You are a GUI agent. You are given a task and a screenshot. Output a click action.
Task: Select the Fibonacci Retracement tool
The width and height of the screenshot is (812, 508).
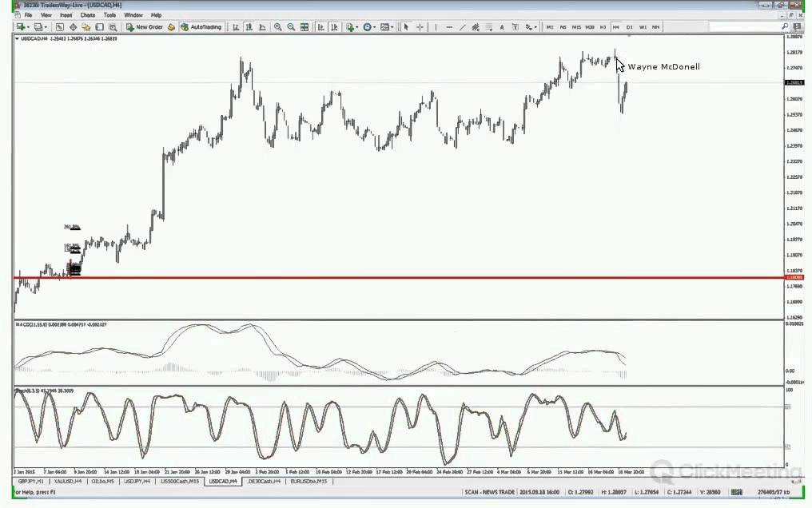[489, 27]
